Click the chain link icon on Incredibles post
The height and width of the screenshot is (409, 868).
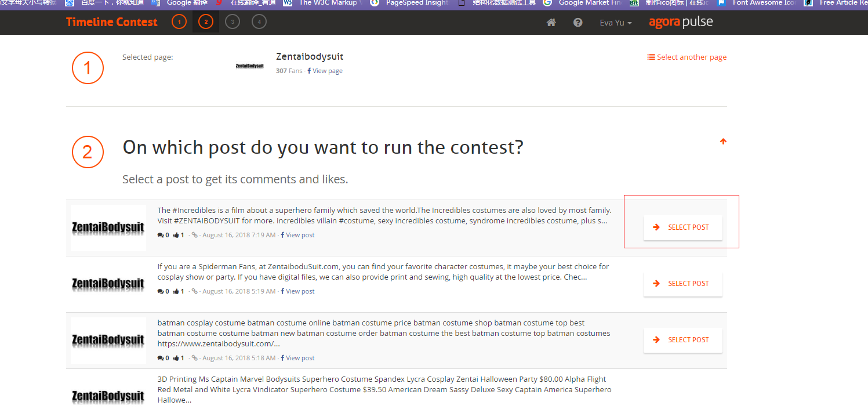point(195,235)
